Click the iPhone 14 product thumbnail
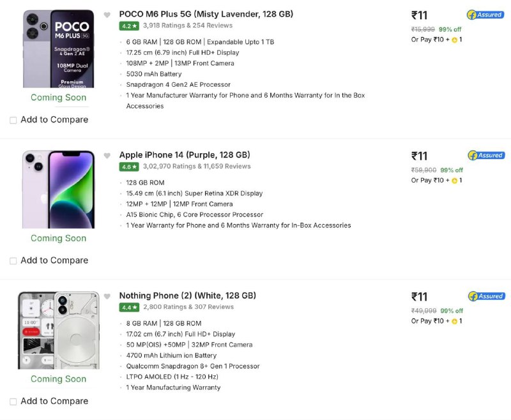The width and height of the screenshot is (511, 420). click(58, 188)
